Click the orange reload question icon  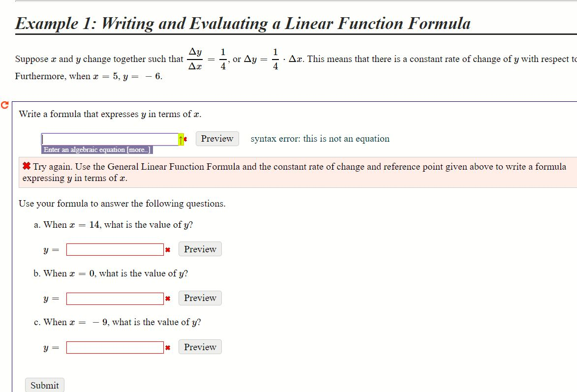pos(5,105)
